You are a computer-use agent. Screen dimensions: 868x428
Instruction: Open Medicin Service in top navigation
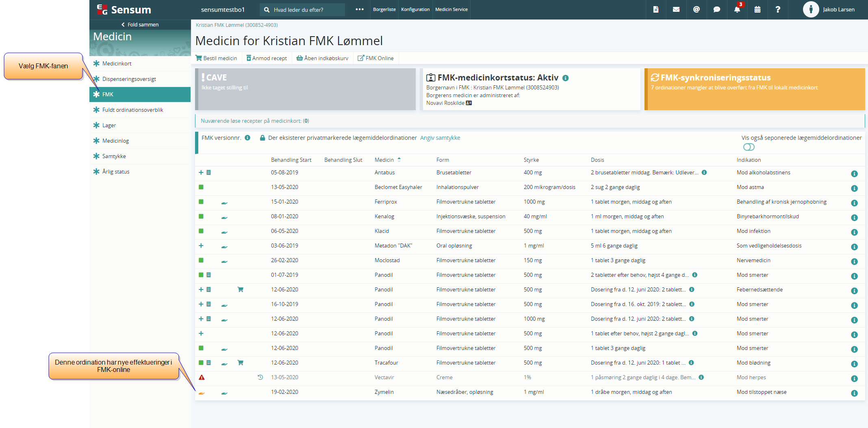[451, 9]
